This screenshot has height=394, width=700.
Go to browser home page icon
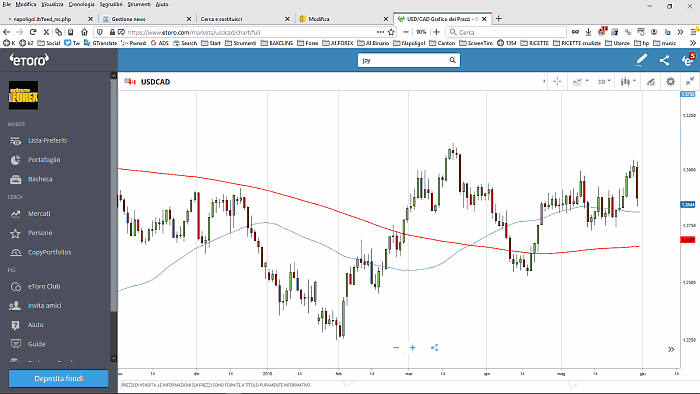click(x=84, y=32)
